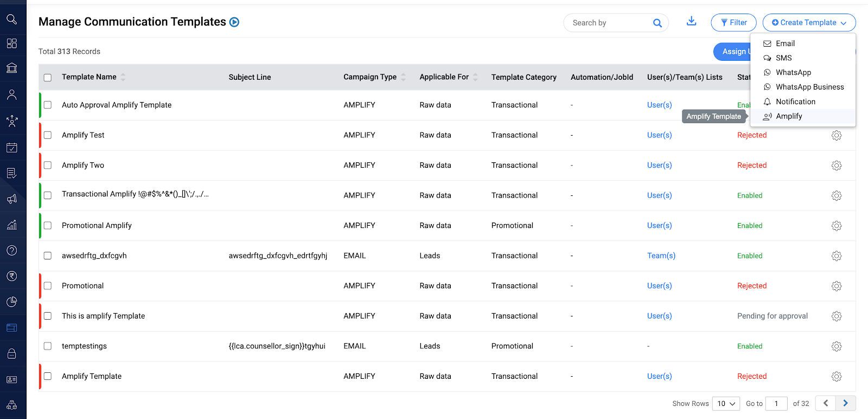
Task: Open gear settings for temptestings row
Action: point(837,346)
